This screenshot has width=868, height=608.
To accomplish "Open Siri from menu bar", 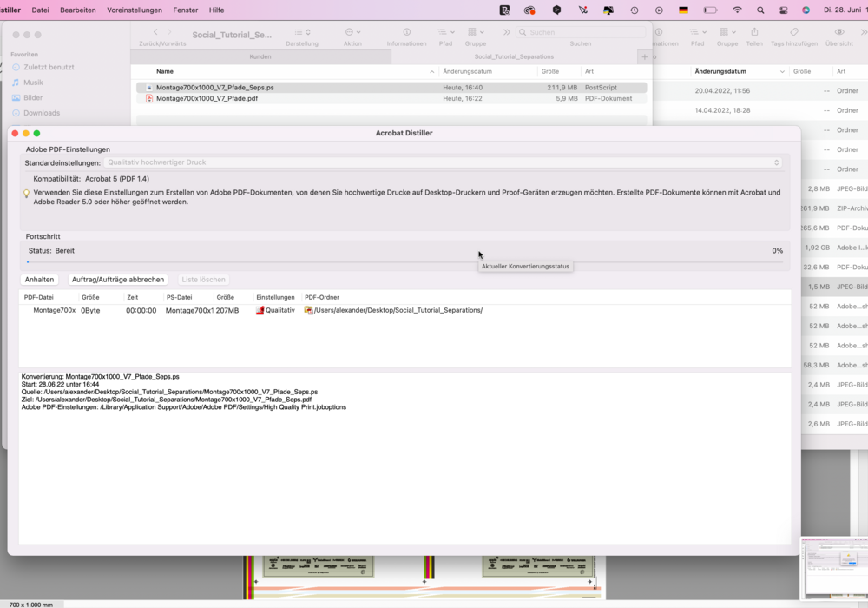I will pyautogui.click(x=806, y=10).
